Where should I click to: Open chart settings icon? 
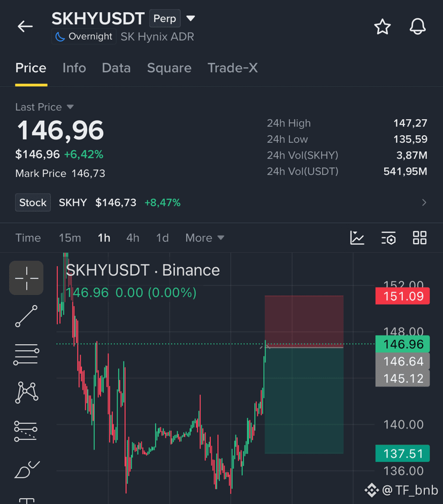[388, 238]
